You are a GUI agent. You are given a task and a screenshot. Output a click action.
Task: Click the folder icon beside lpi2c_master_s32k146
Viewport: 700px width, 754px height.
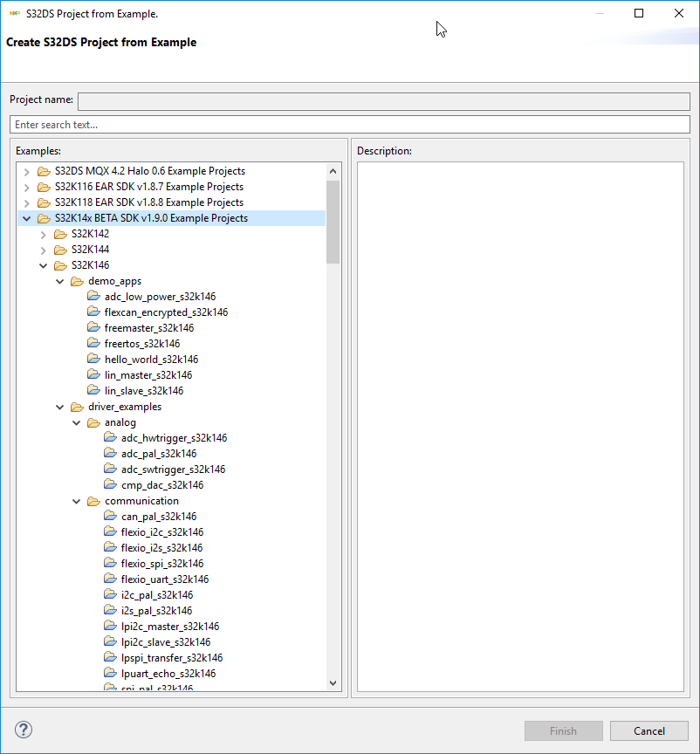(111, 626)
